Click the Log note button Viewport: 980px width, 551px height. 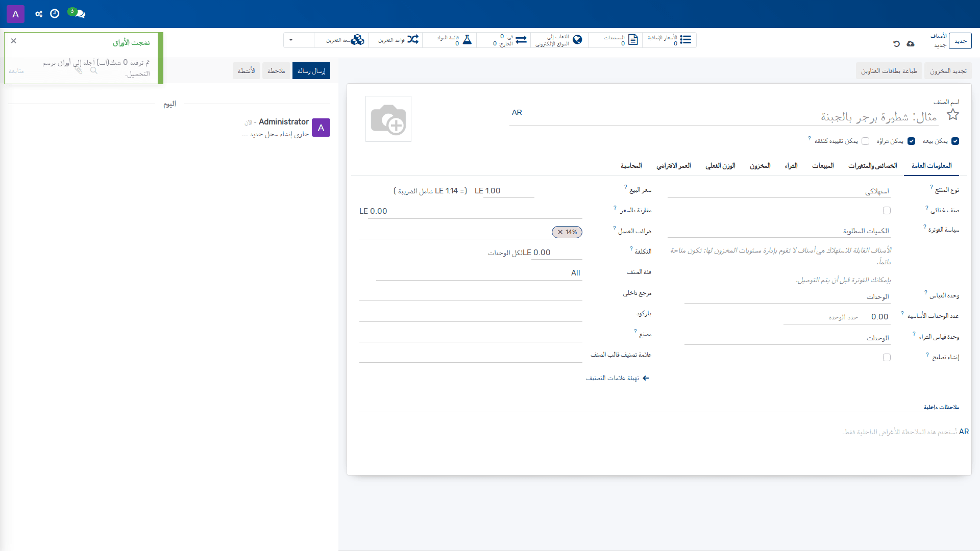click(276, 71)
